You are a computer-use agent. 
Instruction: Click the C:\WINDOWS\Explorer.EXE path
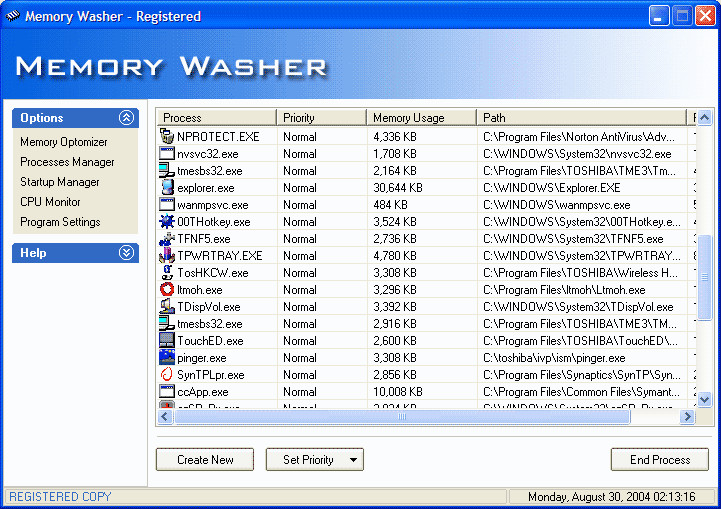click(x=552, y=188)
